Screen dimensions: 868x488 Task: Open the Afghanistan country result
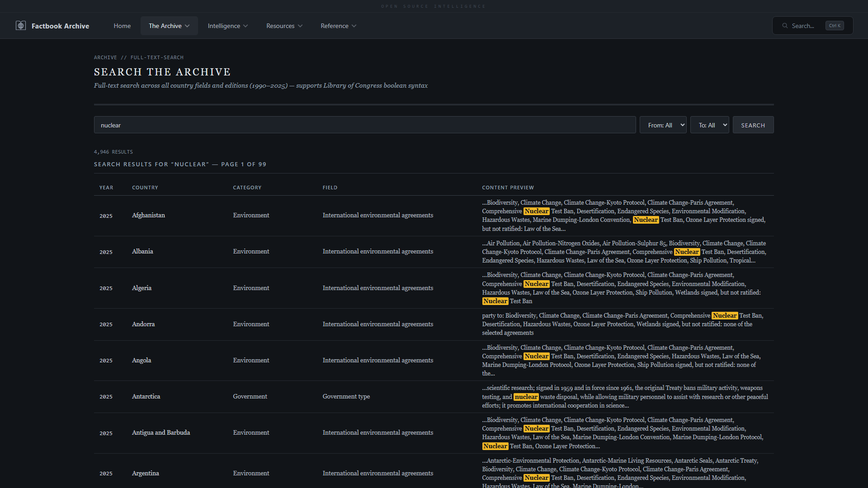pyautogui.click(x=148, y=215)
